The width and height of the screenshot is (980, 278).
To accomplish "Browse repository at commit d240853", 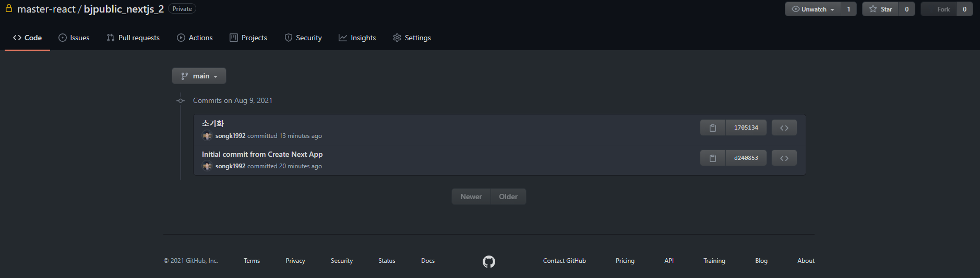I will tap(784, 158).
